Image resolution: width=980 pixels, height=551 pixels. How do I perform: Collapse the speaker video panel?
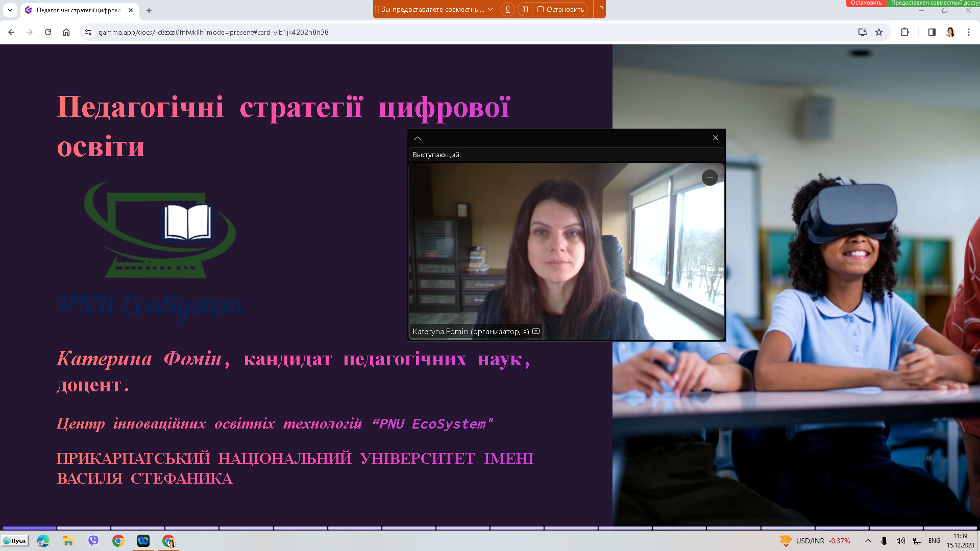click(418, 138)
